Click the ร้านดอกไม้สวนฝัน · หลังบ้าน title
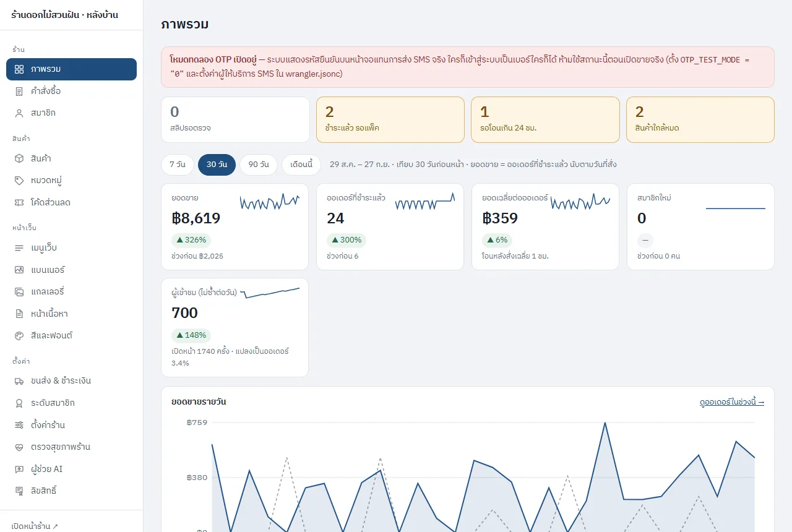 click(65, 15)
